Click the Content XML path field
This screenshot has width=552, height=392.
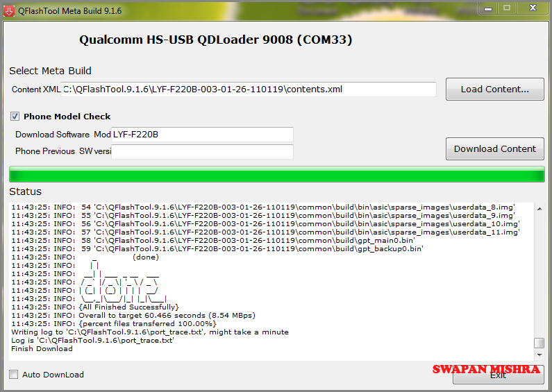point(249,90)
